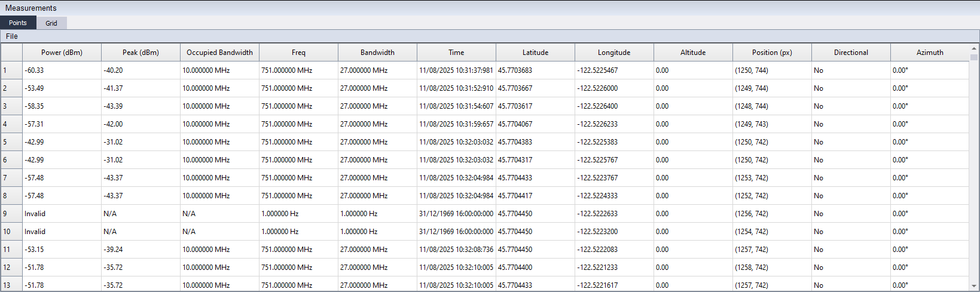Select the 1.000000 Hz Freq cell in row 9
Screen dimensions: 980x292
[x=299, y=214]
